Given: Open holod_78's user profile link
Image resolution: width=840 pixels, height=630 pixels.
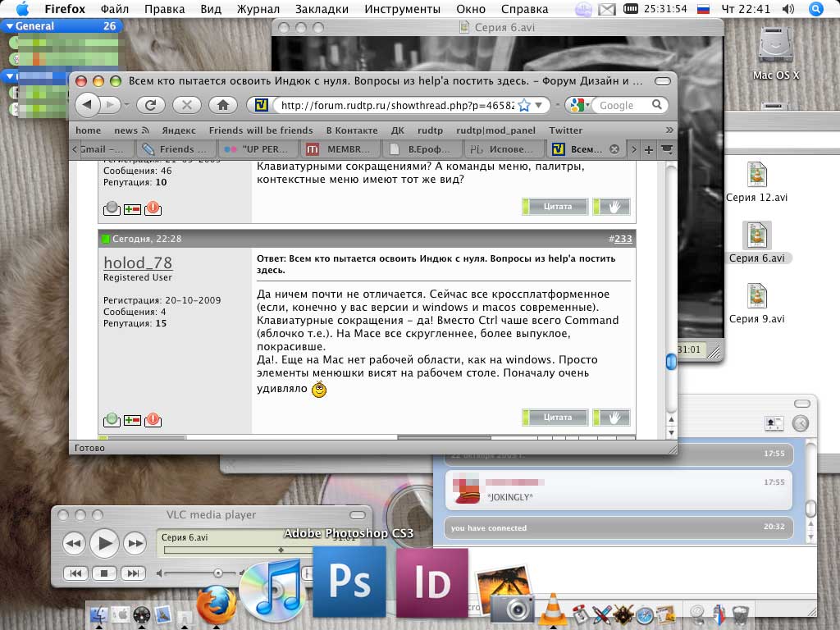Looking at the screenshot, I should tap(138, 262).
